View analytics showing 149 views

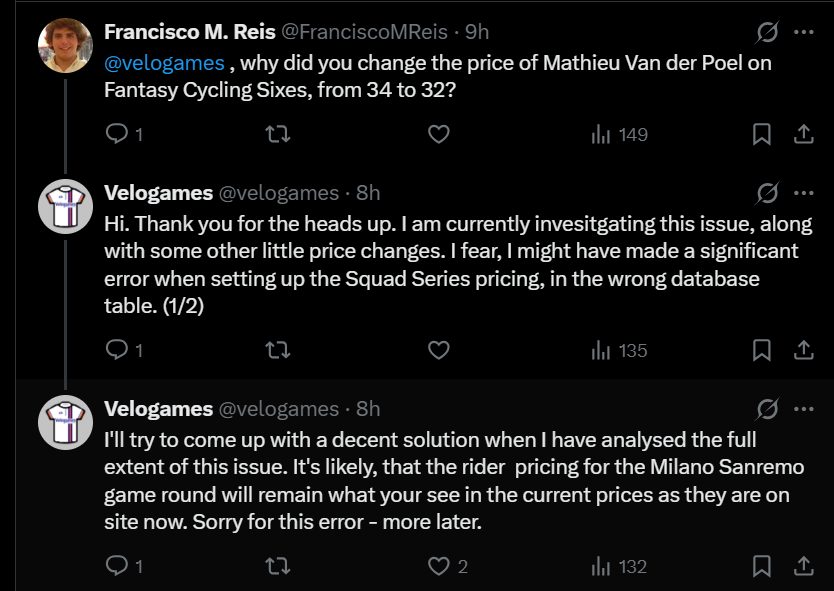click(620, 134)
